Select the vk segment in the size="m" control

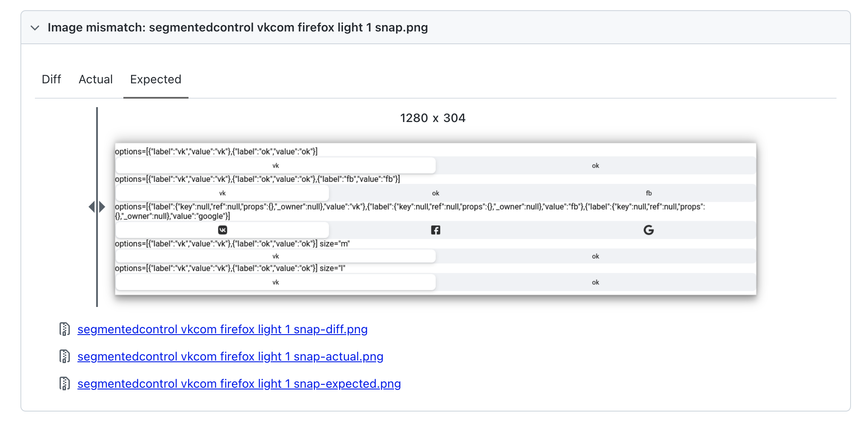(x=275, y=256)
